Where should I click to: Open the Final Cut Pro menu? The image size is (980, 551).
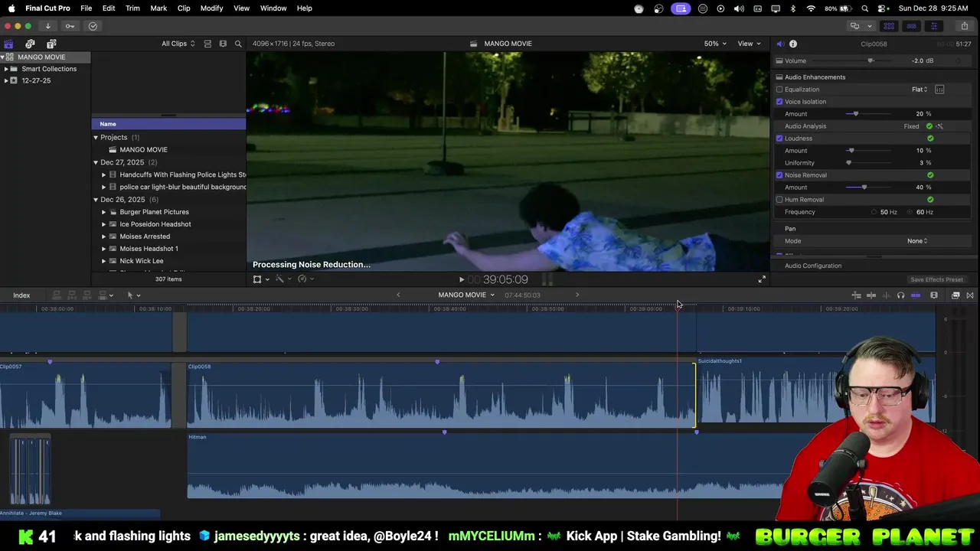point(47,8)
